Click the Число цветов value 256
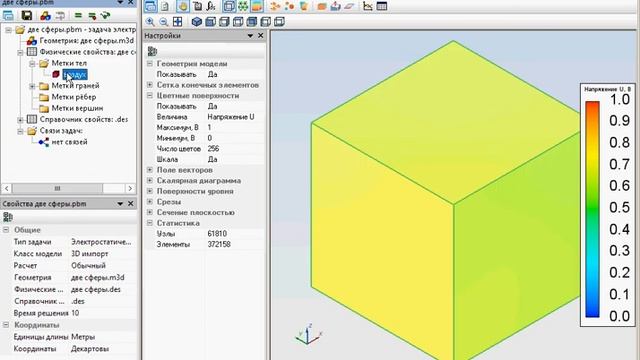 coord(213,149)
